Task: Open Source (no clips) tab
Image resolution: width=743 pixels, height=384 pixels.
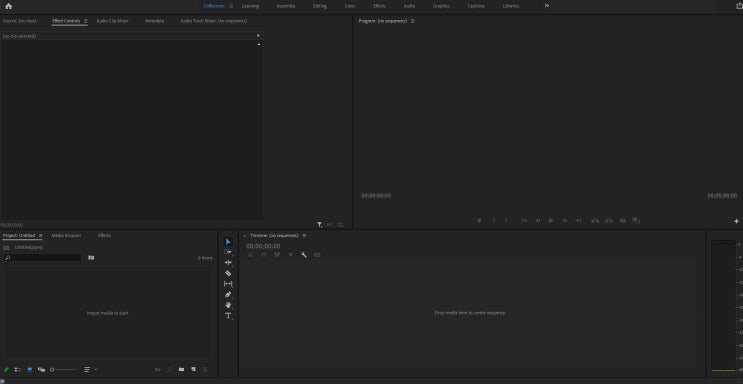Action: pyautogui.click(x=19, y=21)
